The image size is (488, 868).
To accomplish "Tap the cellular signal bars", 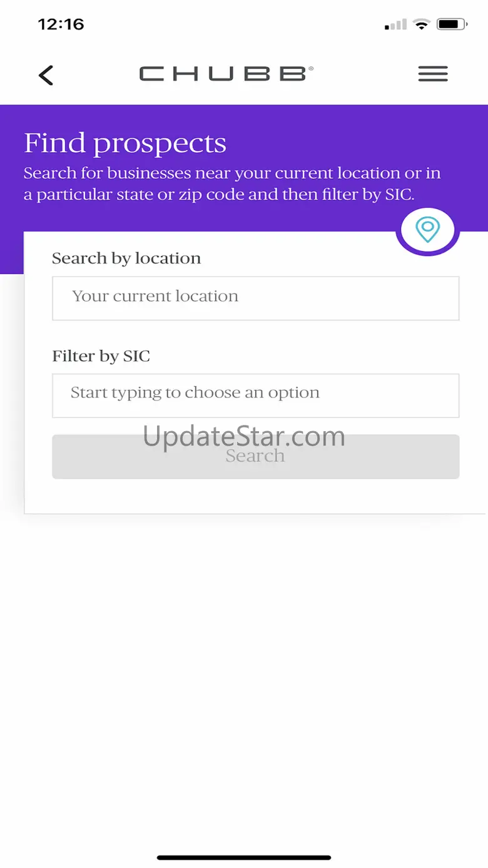I will click(x=396, y=25).
